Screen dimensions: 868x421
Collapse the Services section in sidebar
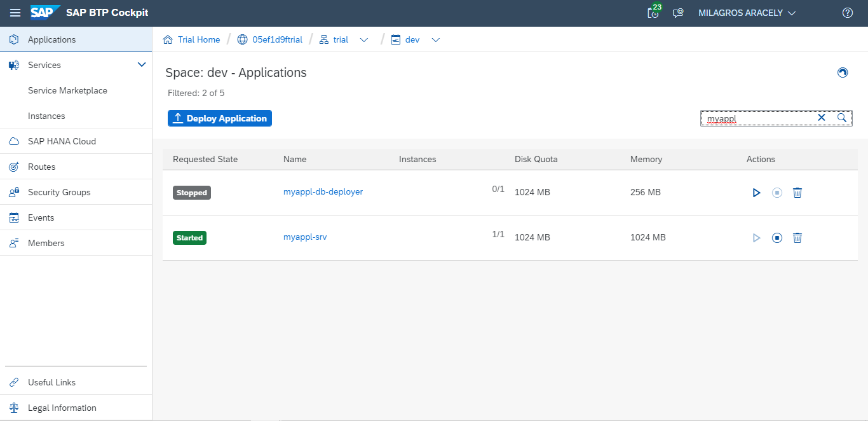point(142,65)
